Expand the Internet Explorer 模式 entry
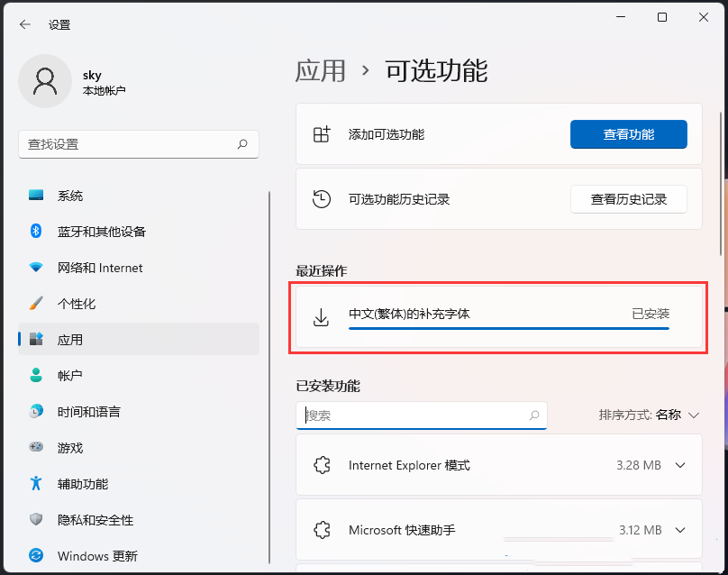 [x=680, y=465]
